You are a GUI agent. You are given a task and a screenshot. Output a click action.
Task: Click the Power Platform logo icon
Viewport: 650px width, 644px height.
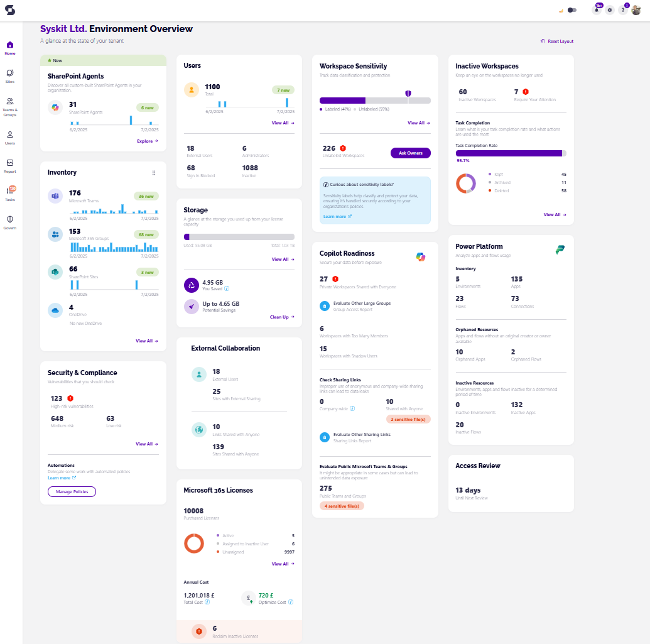(x=559, y=250)
